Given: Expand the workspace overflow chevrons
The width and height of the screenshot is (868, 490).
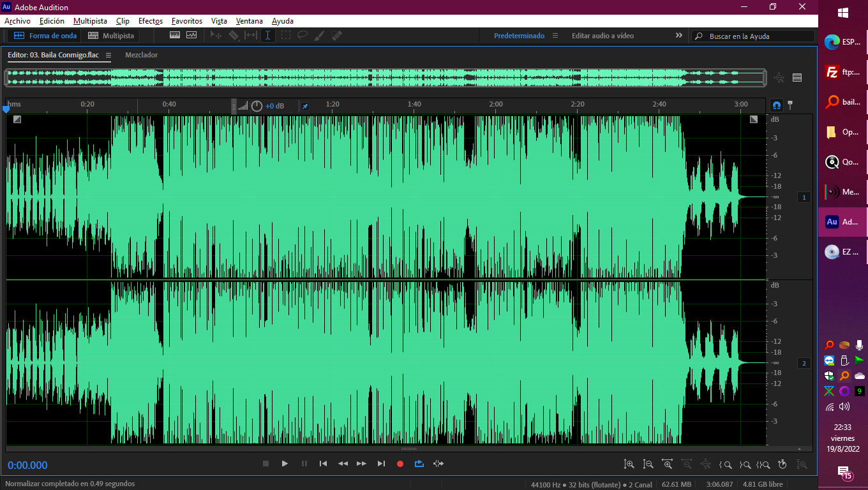Looking at the screenshot, I should click(679, 36).
